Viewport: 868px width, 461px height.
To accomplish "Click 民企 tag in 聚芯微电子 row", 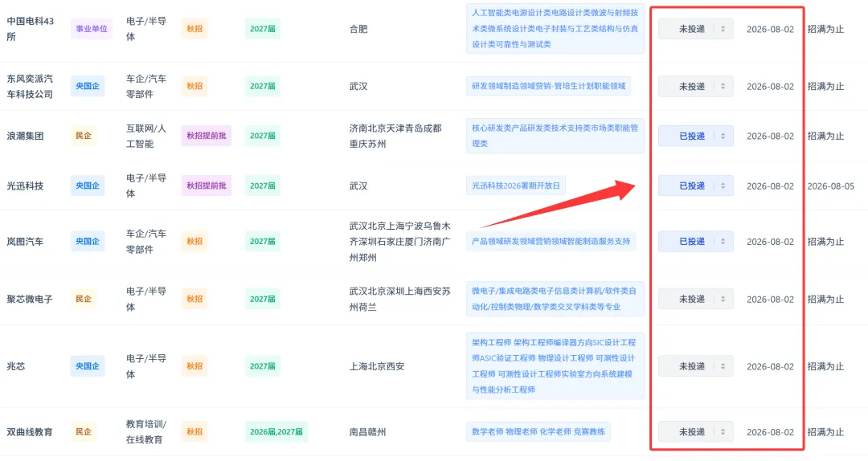I will (84, 299).
